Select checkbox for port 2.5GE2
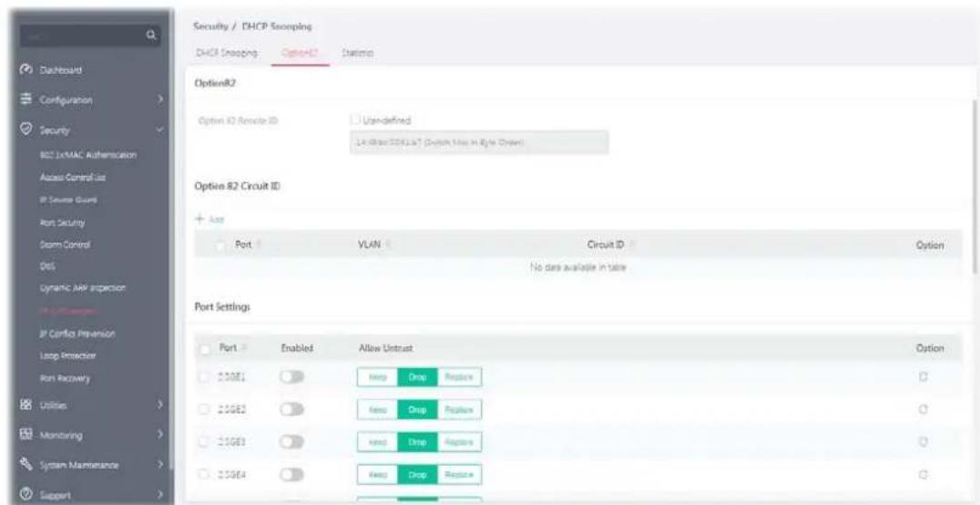 click(x=206, y=410)
